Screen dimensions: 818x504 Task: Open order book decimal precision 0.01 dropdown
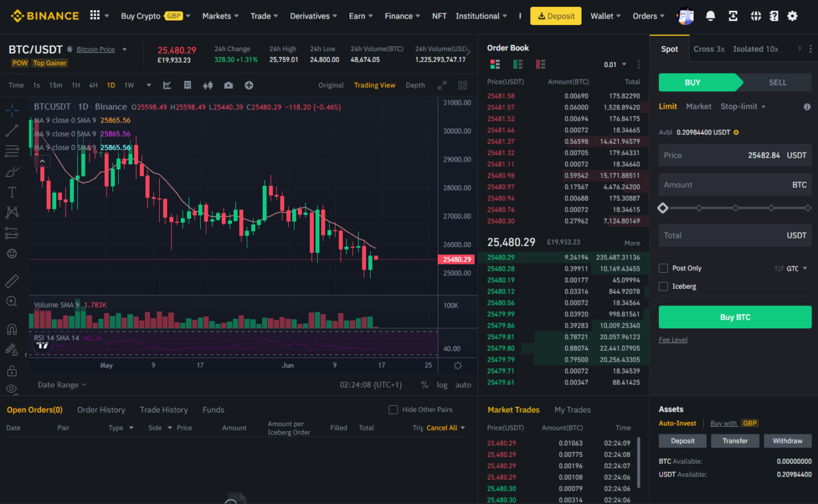coord(615,65)
